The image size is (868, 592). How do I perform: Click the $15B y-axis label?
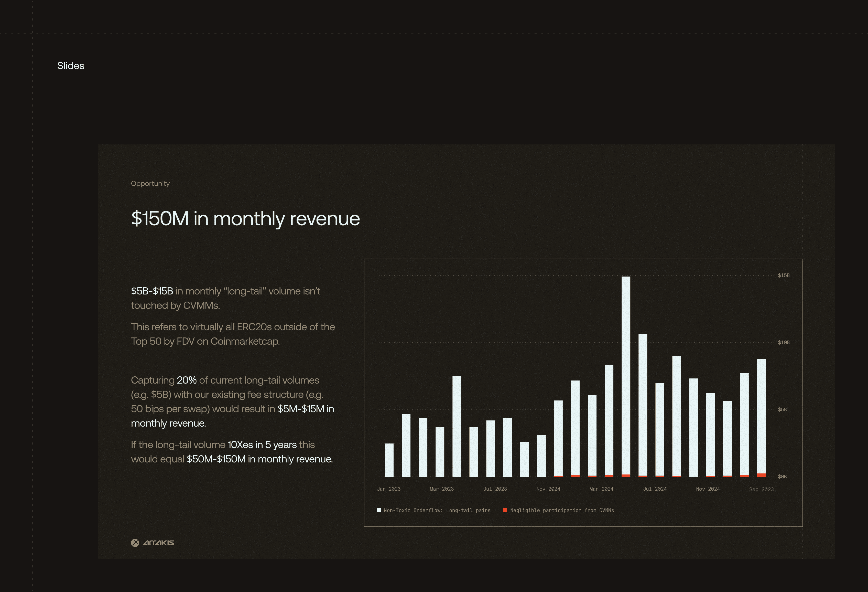(784, 276)
